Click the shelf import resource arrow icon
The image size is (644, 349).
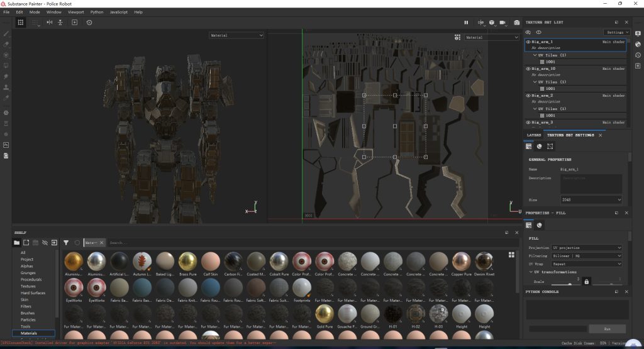coord(54,243)
